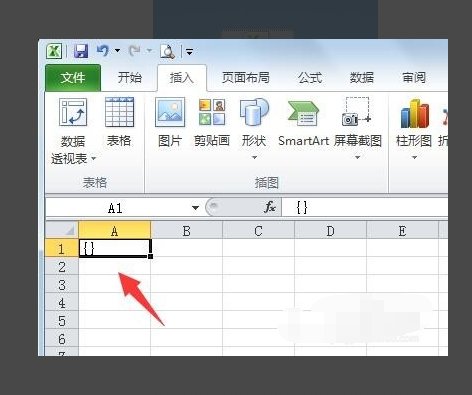Open Print Preview from quick access toolbar
This screenshot has width=472, height=395.
point(167,51)
